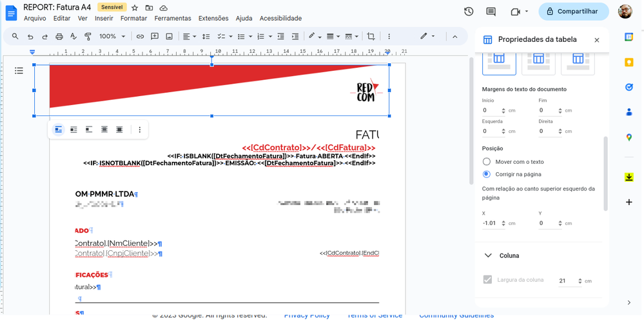This screenshot has width=644, height=336.
Task: Open the toolbar more options menu
Action: pos(389,37)
